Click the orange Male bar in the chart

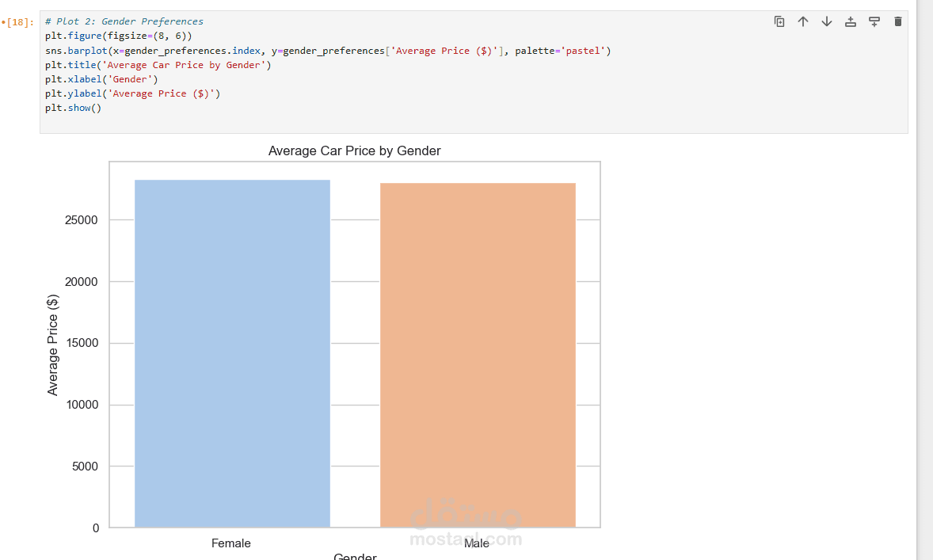pyautogui.click(x=478, y=355)
